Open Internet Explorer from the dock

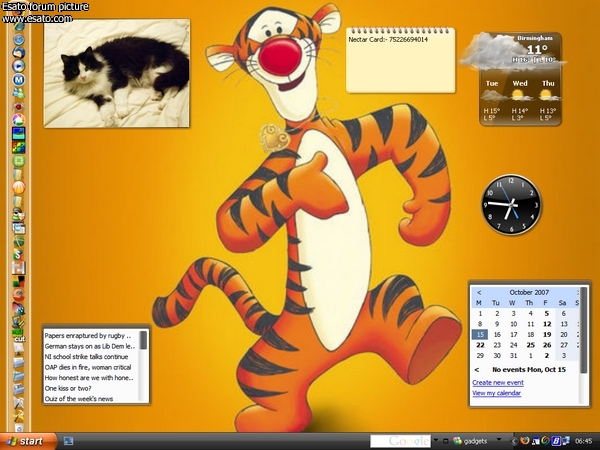(18, 26)
